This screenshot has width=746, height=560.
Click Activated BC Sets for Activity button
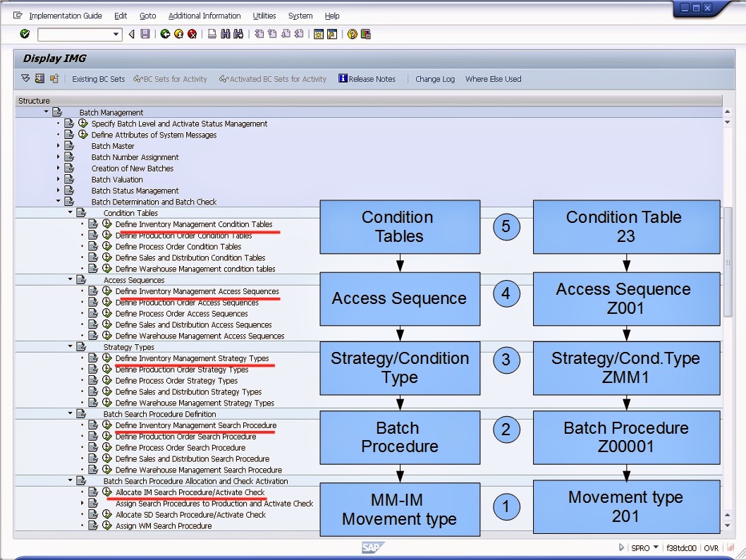(x=273, y=79)
